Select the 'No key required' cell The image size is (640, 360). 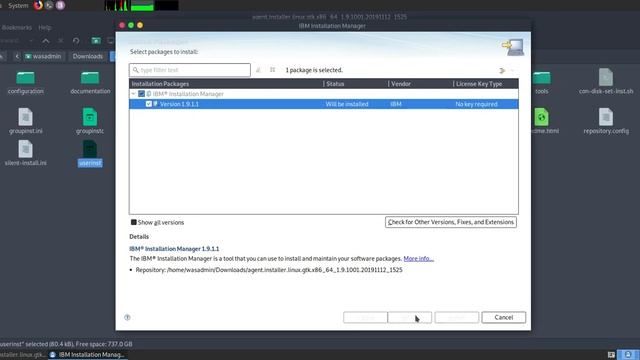pos(476,104)
